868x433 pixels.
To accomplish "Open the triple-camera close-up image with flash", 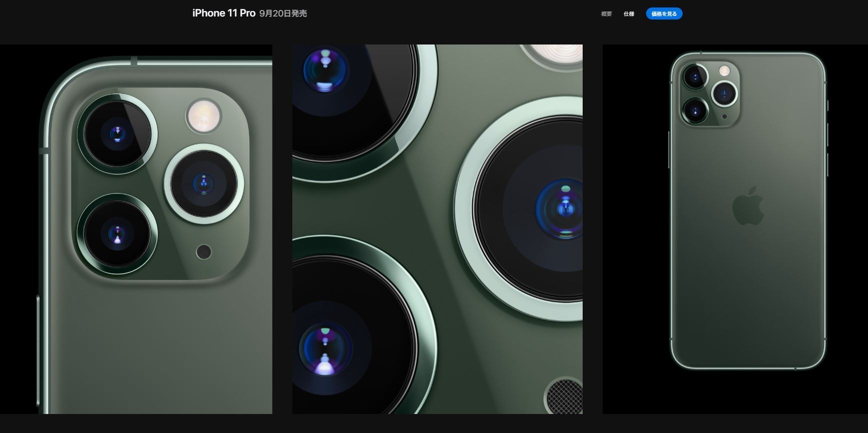I will (136, 229).
